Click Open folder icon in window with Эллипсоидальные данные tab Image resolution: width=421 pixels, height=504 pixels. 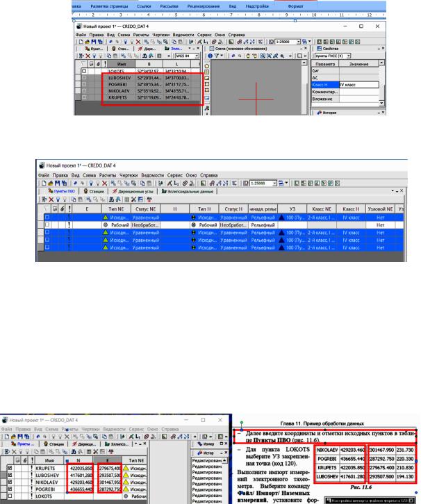[51, 184]
